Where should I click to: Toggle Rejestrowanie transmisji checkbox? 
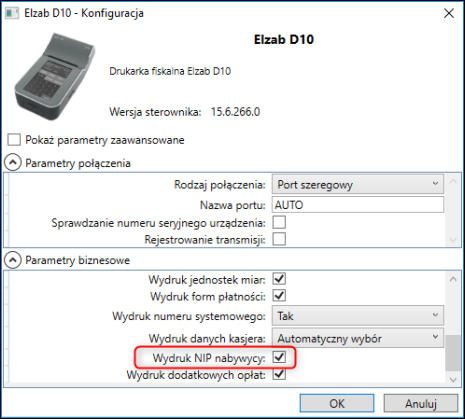pyautogui.click(x=279, y=239)
